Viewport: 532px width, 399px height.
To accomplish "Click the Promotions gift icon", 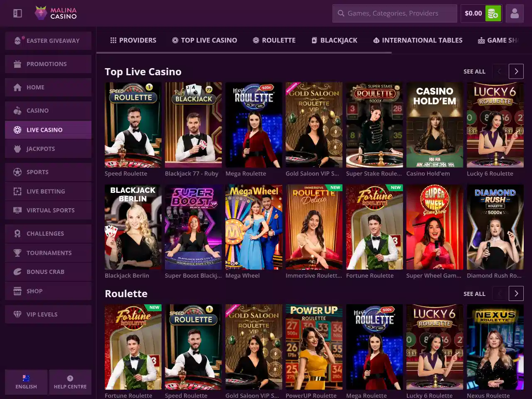I will coord(17,64).
